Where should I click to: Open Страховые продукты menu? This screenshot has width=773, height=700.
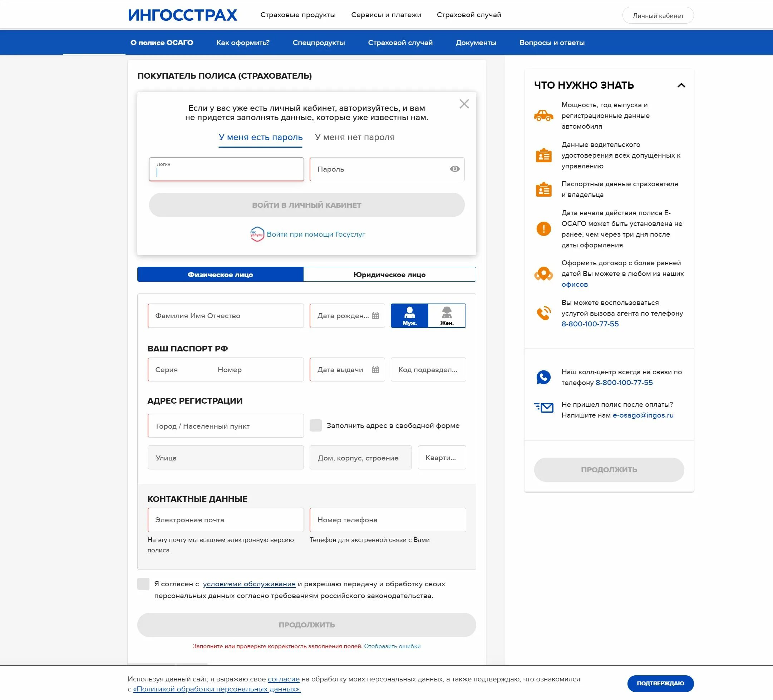tap(297, 15)
